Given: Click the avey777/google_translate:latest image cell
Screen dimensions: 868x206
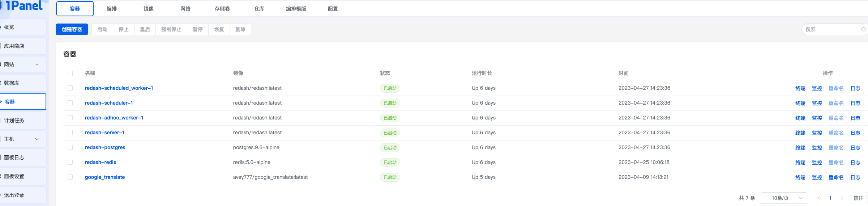Looking at the screenshot, I should point(270,177).
